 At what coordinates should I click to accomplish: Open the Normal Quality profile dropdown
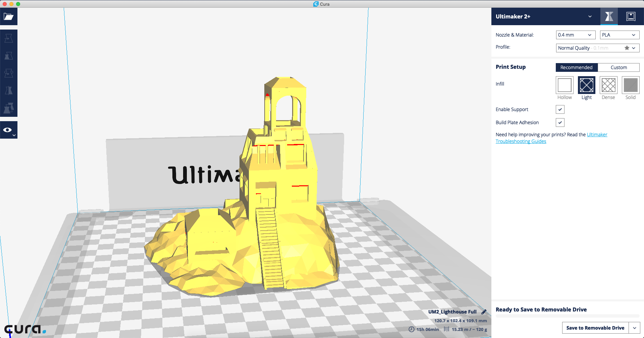598,48
